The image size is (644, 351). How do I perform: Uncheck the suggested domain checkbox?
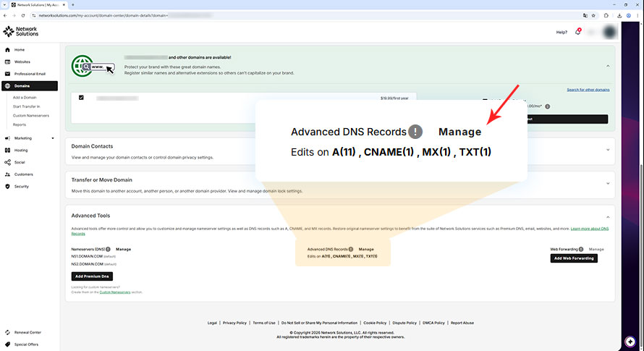(x=81, y=98)
